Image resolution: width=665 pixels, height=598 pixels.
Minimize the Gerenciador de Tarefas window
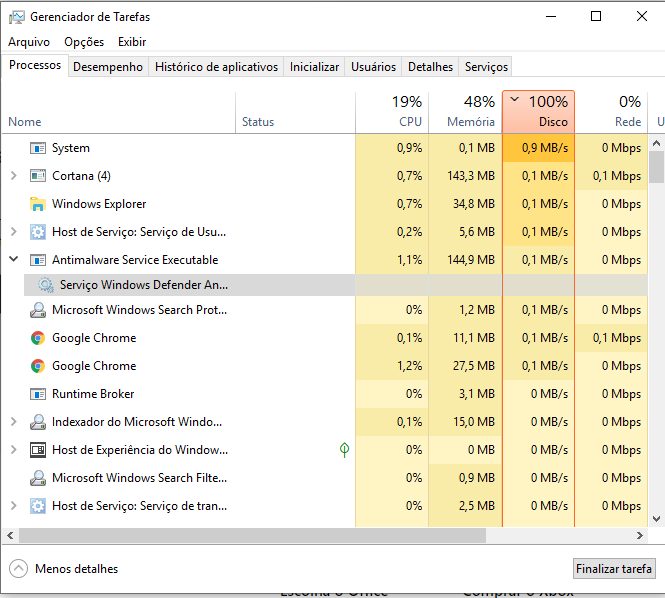coord(551,17)
